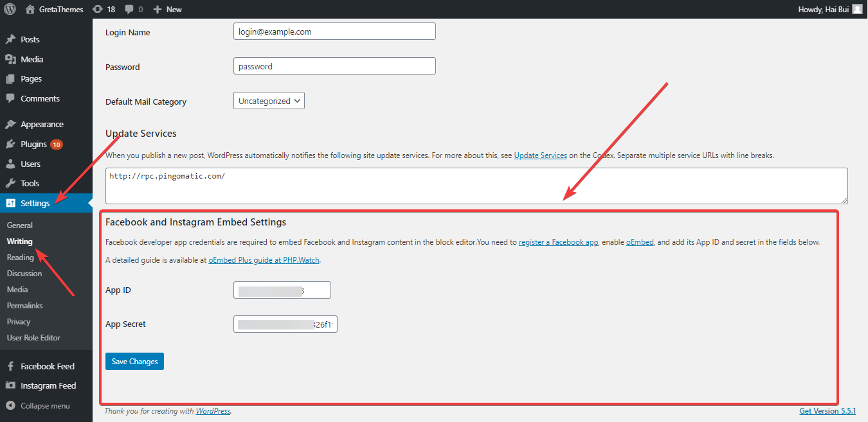Click Facebook and Instagram Embed Settings heading
This screenshot has height=422, width=868.
tap(195, 222)
